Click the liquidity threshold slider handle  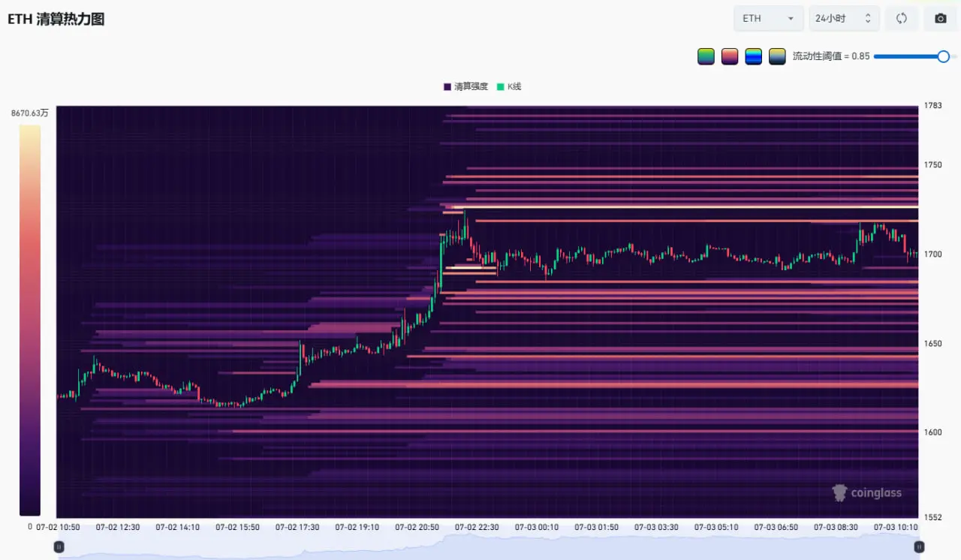944,56
